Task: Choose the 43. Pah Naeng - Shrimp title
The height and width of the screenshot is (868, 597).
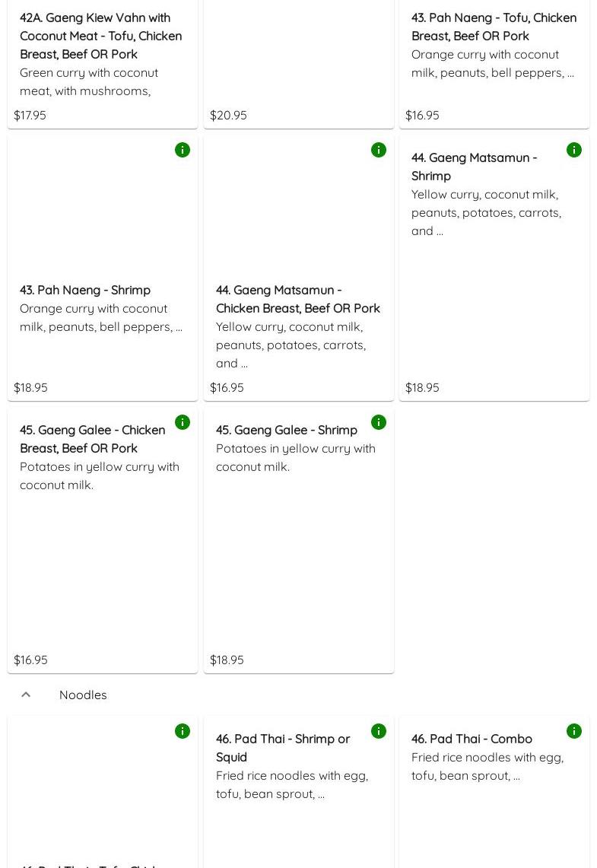Action: click(x=85, y=290)
